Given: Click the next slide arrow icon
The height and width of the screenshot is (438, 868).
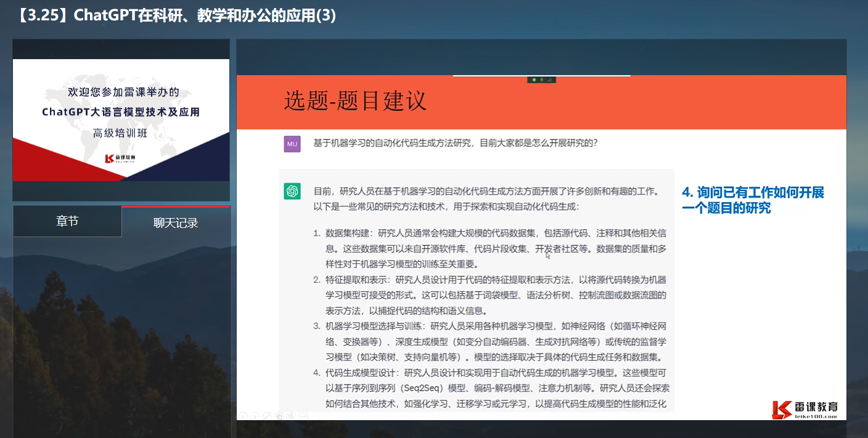Looking at the screenshot, I should 256,415.
